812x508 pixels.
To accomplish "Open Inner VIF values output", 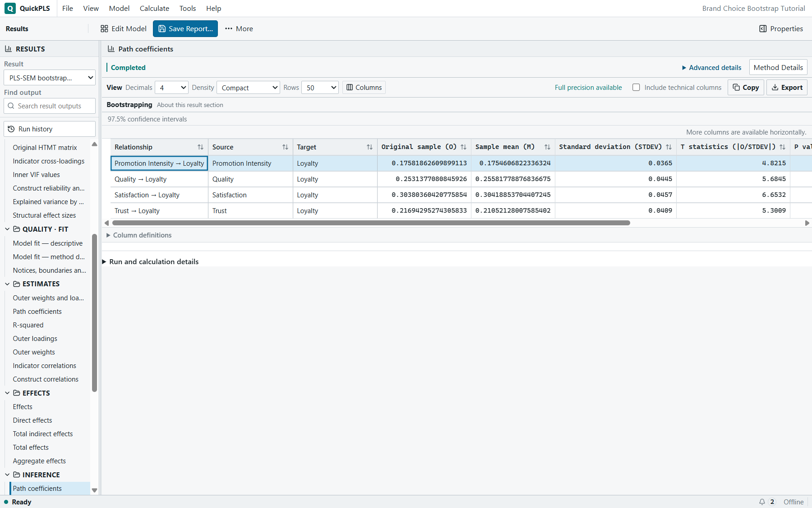I will point(37,174).
